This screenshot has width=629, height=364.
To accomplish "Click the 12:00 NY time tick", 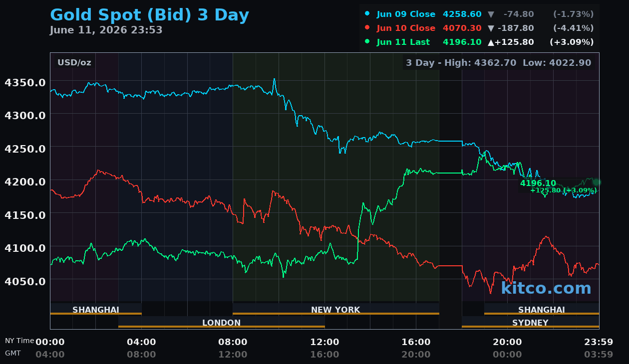I will point(324,342).
